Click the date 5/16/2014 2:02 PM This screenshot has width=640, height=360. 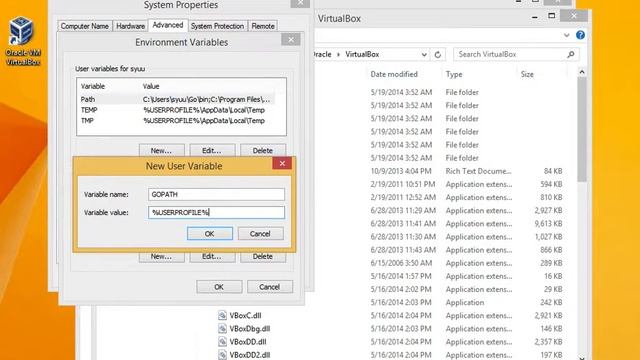coord(401,289)
